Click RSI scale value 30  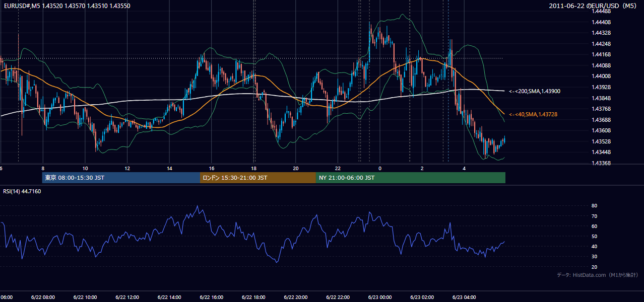[594, 257]
